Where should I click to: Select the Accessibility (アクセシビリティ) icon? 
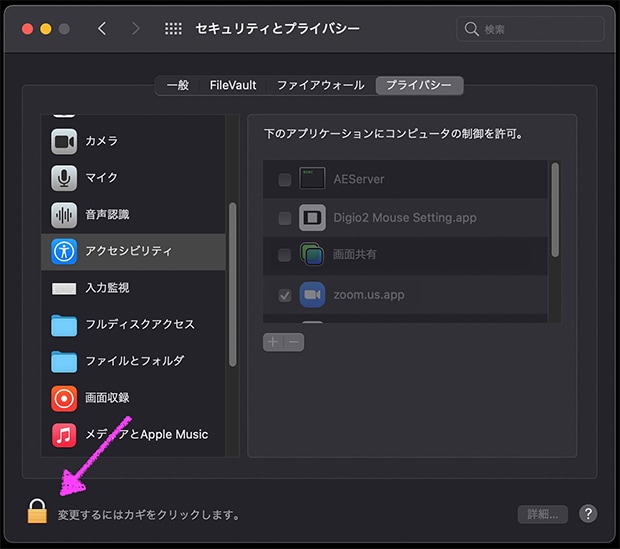click(64, 251)
